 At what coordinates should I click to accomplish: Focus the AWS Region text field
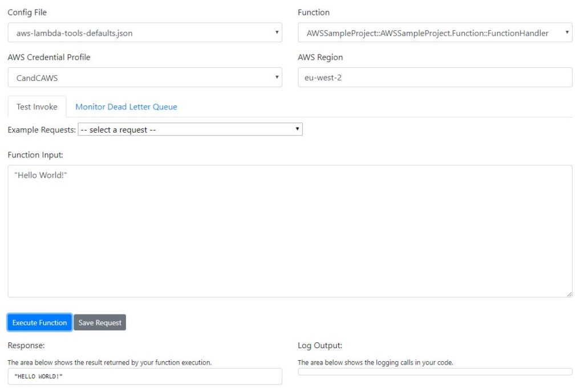pos(435,77)
